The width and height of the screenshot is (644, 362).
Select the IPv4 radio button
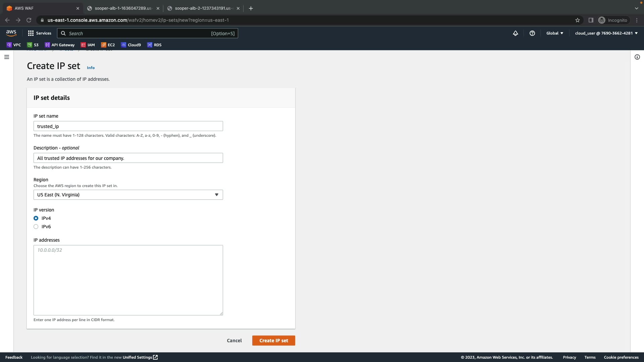(36, 218)
